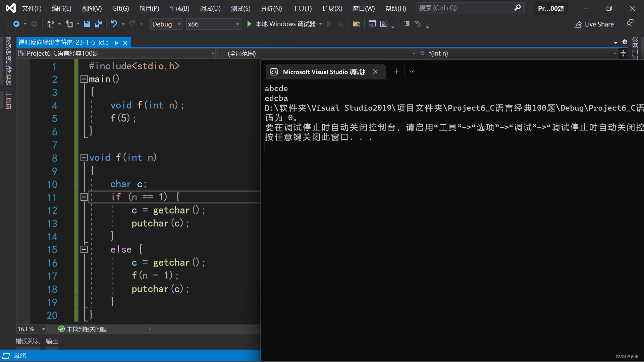This screenshot has width=644, height=362.
Task: Click the Undo arrow icon
Action: [114, 24]
